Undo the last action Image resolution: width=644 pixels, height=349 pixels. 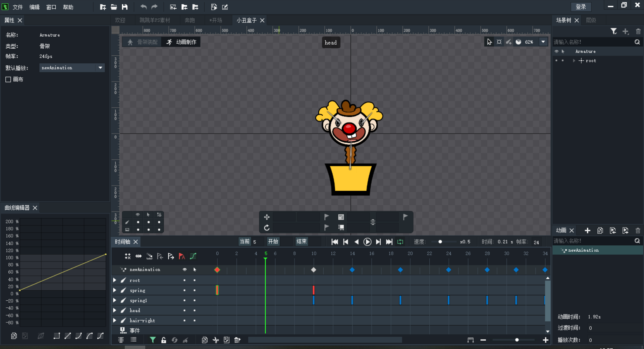tap(144, 7)
